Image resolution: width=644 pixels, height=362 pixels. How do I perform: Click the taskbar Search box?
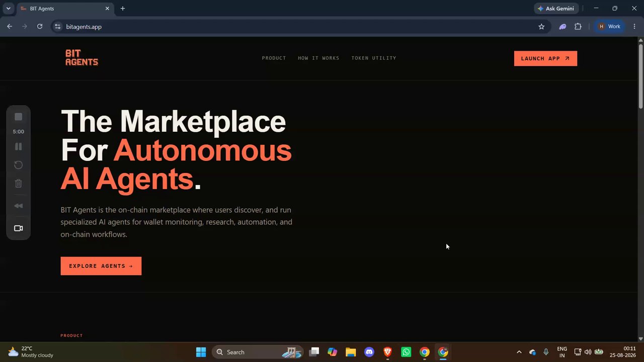pos(258,352)
